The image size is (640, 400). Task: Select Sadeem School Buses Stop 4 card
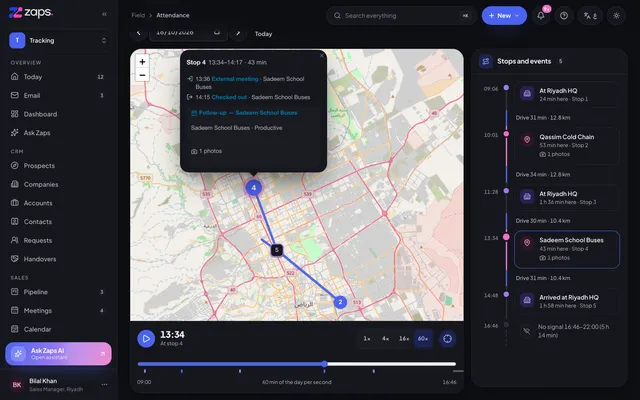point(567,249)
